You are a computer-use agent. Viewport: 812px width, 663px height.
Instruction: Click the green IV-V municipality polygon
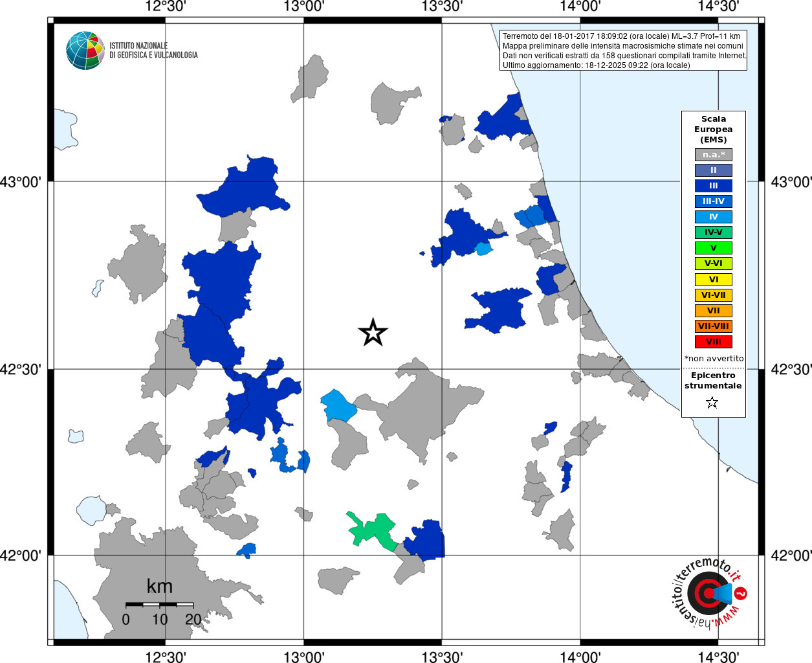coord(372,531)
